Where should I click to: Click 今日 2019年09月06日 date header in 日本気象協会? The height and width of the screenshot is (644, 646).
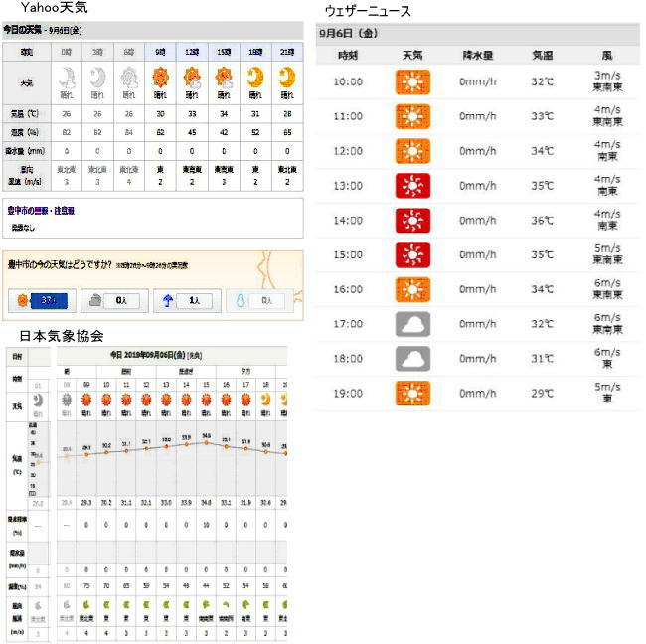click(156, 355)
